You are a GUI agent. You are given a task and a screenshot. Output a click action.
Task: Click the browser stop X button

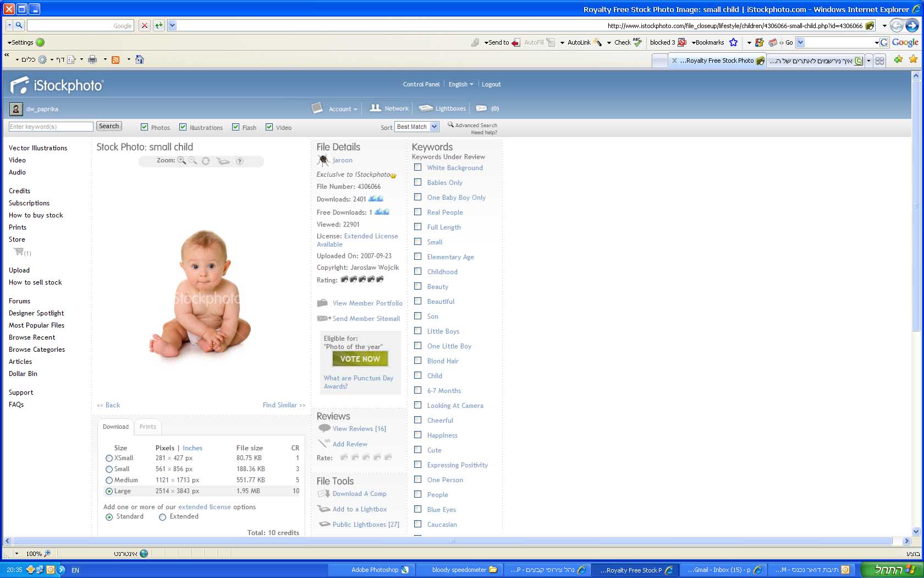coord(144,25)
